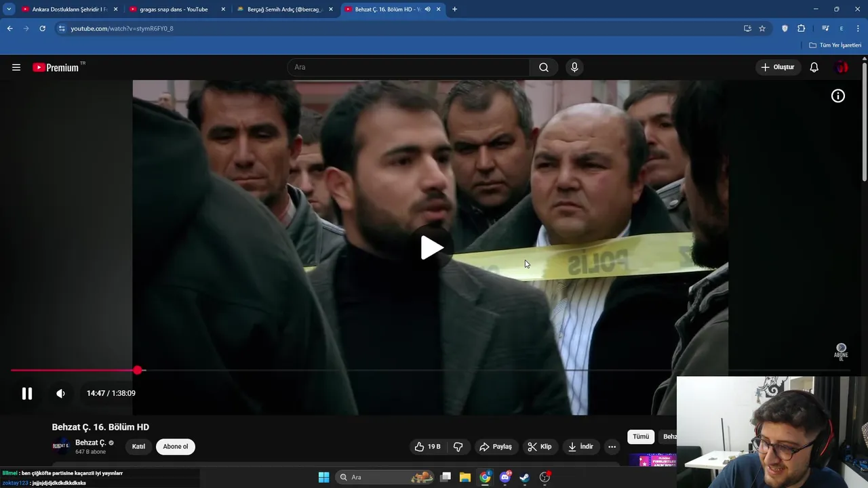Close the gragas snap dans tab
This screenshot has height=488, width=868.
pos(223,9)
